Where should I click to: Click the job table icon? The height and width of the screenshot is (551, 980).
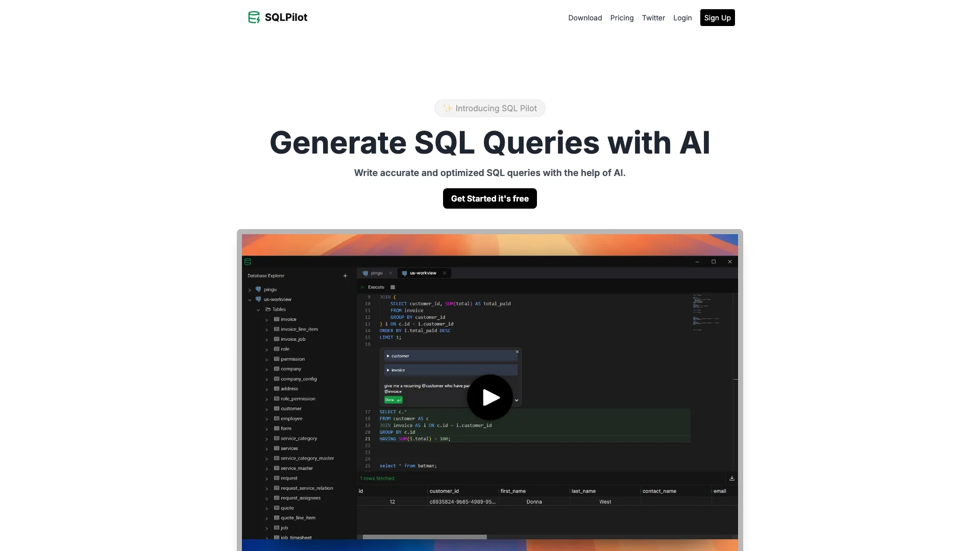click(x=277, y=528)
